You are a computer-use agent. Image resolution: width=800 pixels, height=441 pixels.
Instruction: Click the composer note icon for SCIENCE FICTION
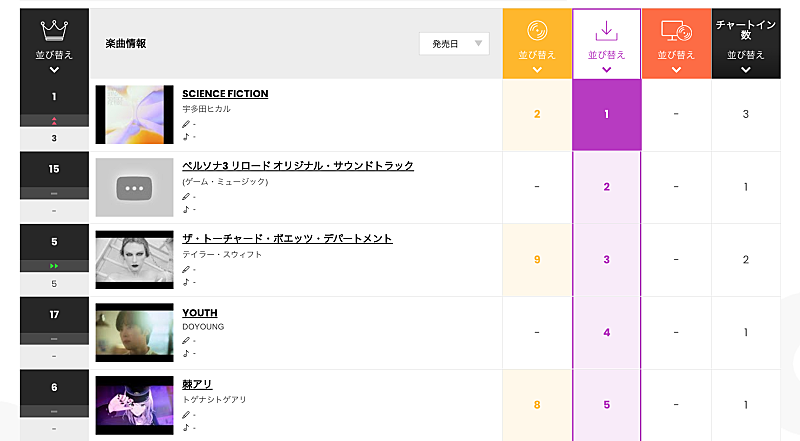point(186,136)
